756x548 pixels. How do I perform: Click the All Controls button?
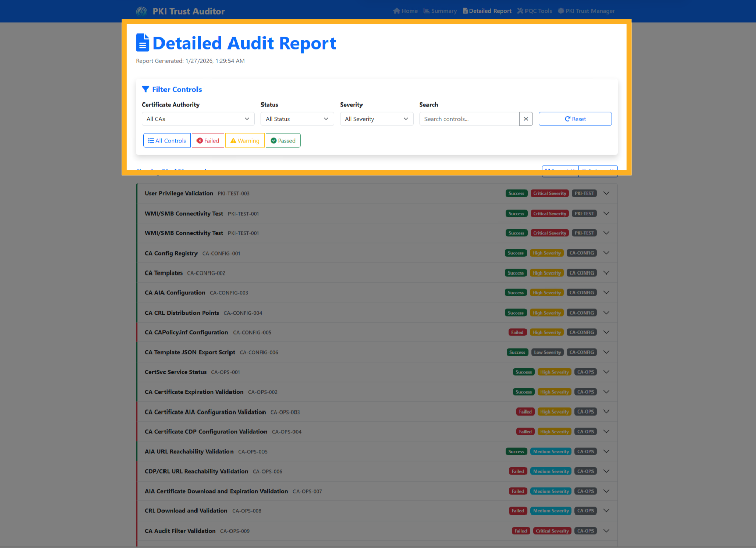(167, 140)
